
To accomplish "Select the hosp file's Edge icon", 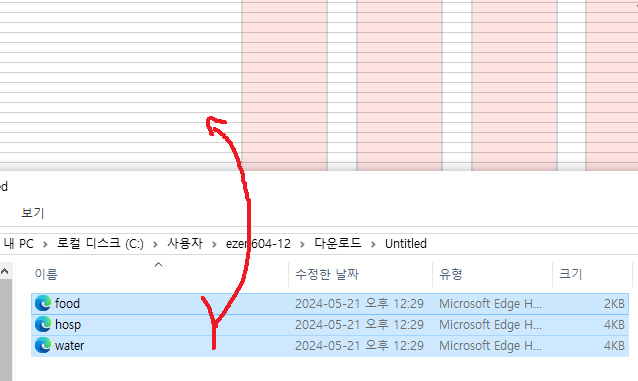I will (43, 325).
